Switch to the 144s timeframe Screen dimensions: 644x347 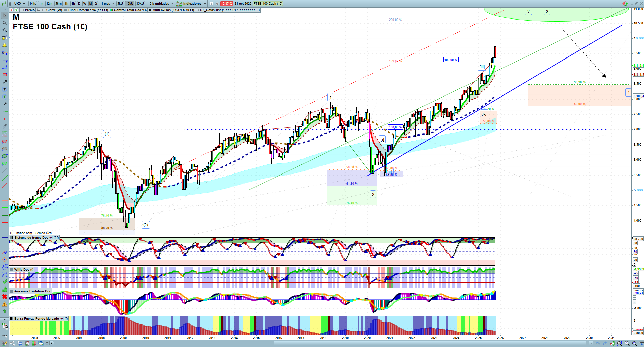pos(33,4)
